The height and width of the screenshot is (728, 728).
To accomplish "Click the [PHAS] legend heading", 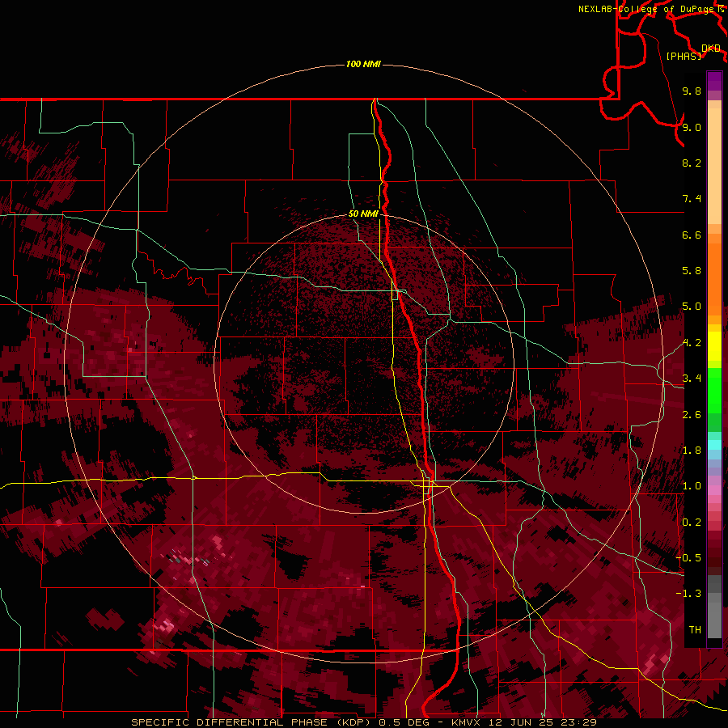I will click(x=684, y=56).
